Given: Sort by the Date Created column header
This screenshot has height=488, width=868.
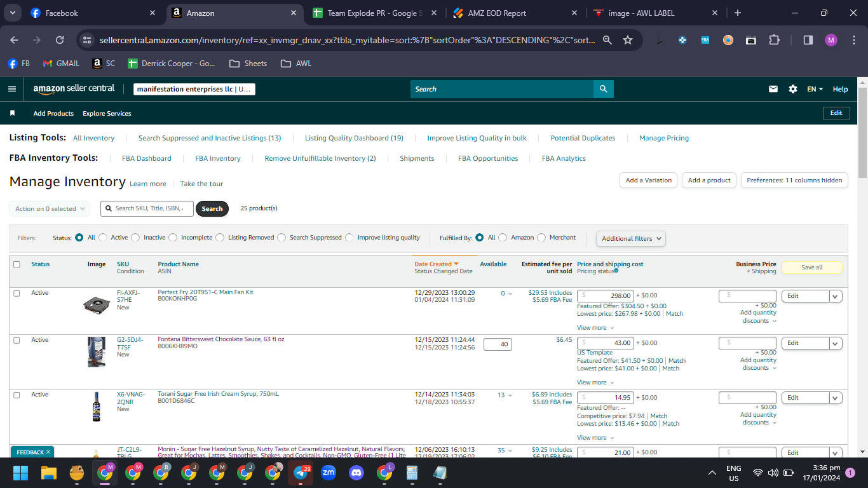Looking at the screenshot, I should [x=437, y=264].
